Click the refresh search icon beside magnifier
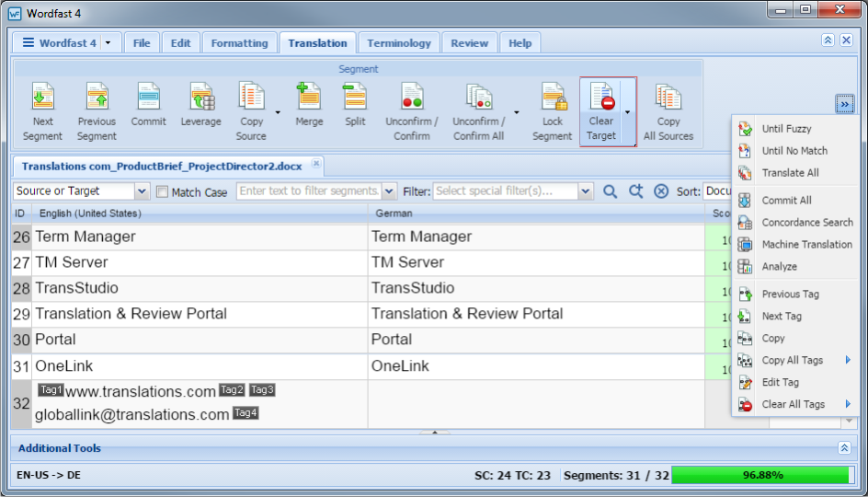Viewport: 868px width, 497px height. (635, 191)
